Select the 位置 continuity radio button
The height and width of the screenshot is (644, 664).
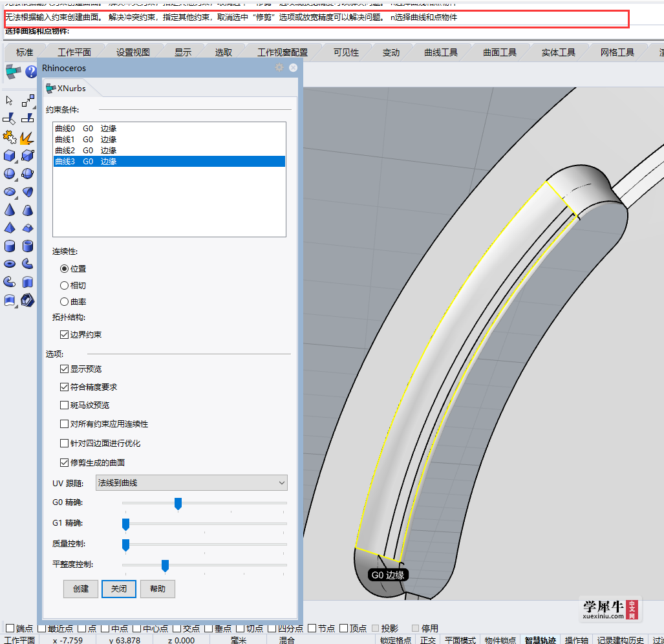(65, 269)
